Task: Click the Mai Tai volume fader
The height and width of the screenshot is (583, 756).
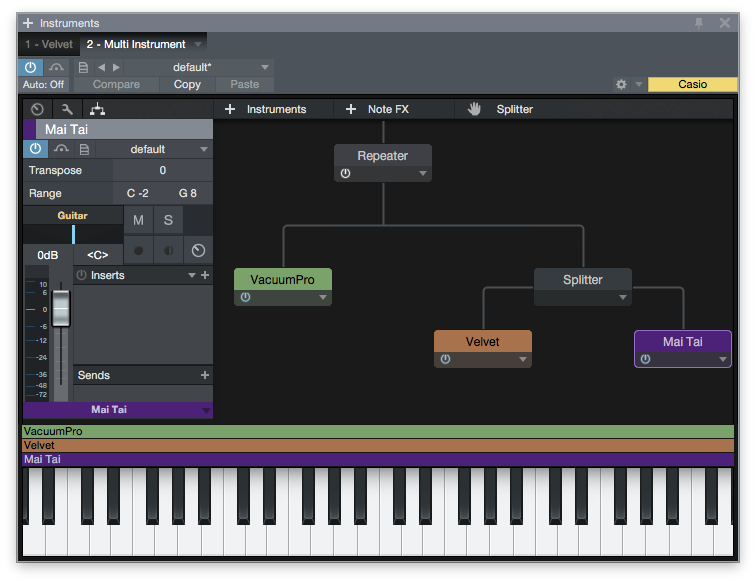Action: [61, 308]
